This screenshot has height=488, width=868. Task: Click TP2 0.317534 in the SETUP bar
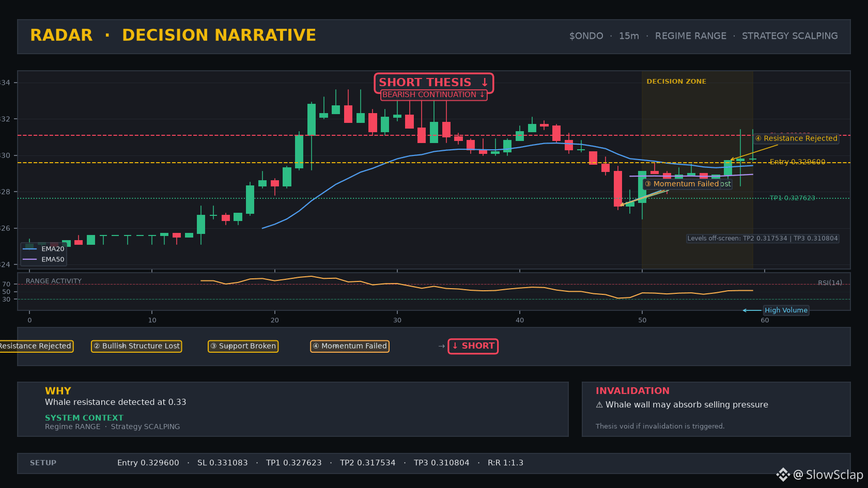point(368,463)
